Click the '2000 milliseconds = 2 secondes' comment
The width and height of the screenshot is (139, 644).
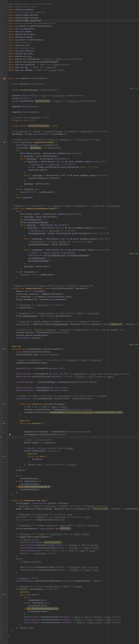pyautogui.click(x=60, y=465)
